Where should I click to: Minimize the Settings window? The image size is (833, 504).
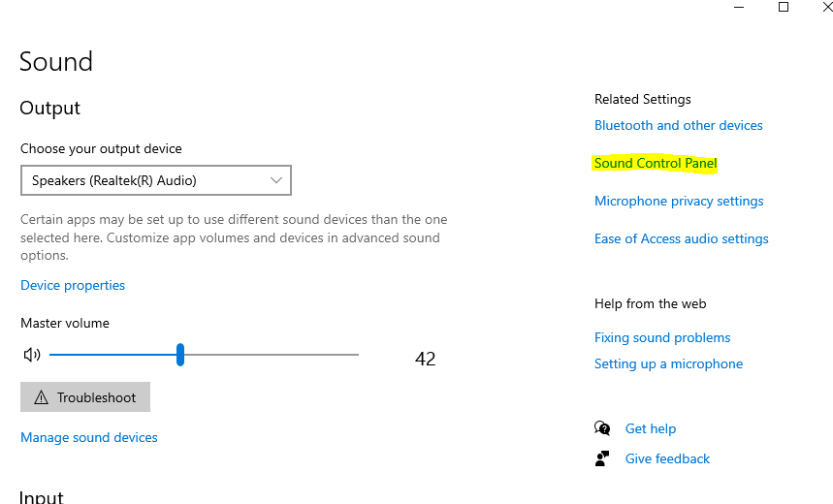pyautogui.click(x=739, y=7)
